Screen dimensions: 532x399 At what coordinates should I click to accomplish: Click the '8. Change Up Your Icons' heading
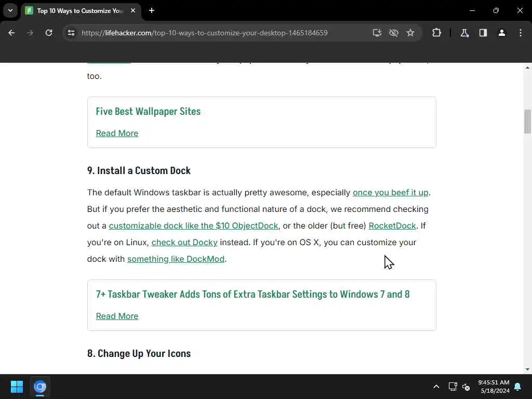139,353
